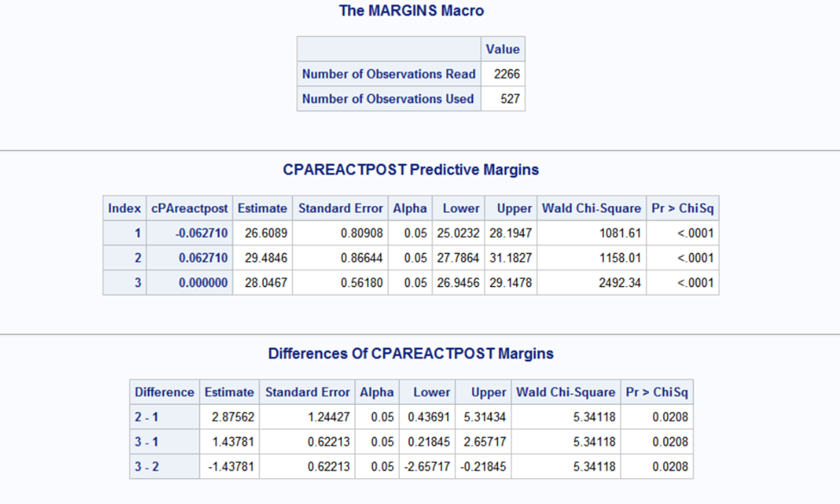Select the Value column header
This screenshot has width=840, height=504.
coord(502,49)
